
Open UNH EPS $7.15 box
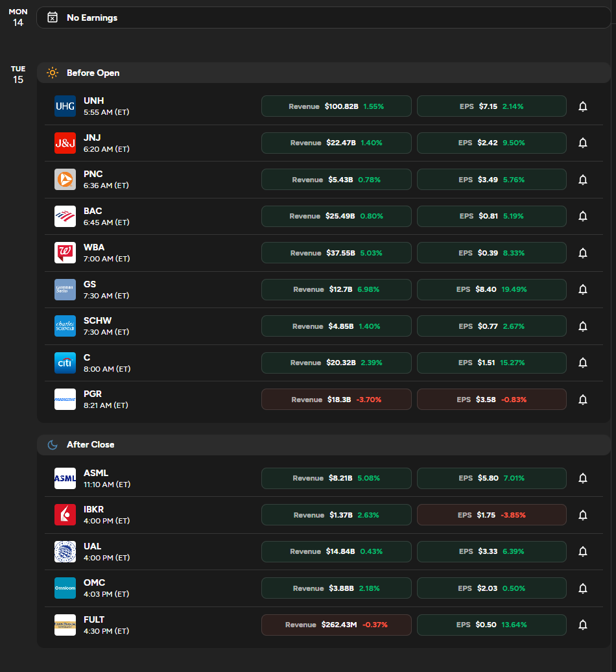pos(492,106)
